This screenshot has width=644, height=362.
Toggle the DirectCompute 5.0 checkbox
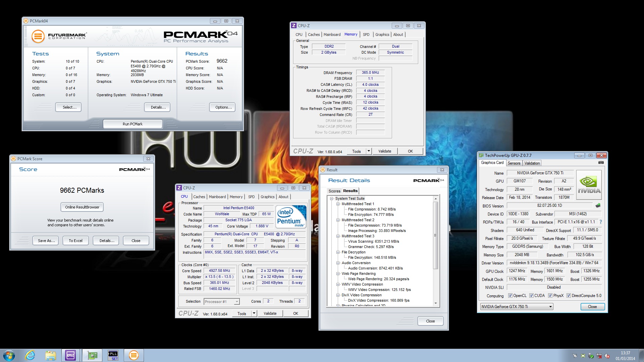[x=569, y=295]
